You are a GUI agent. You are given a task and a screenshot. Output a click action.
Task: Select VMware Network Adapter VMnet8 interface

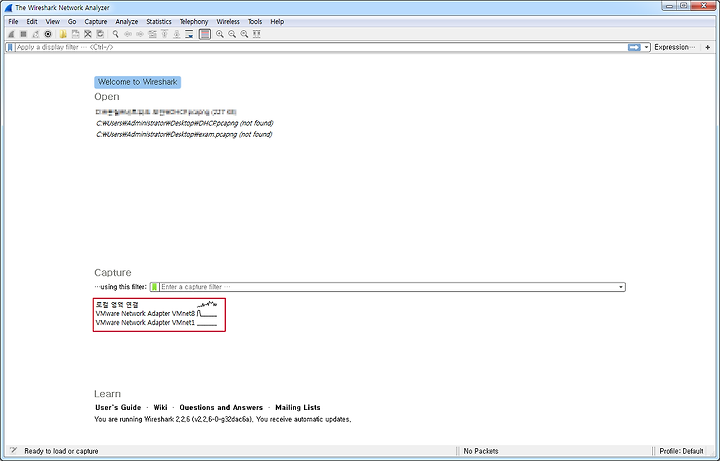(157, 314)
